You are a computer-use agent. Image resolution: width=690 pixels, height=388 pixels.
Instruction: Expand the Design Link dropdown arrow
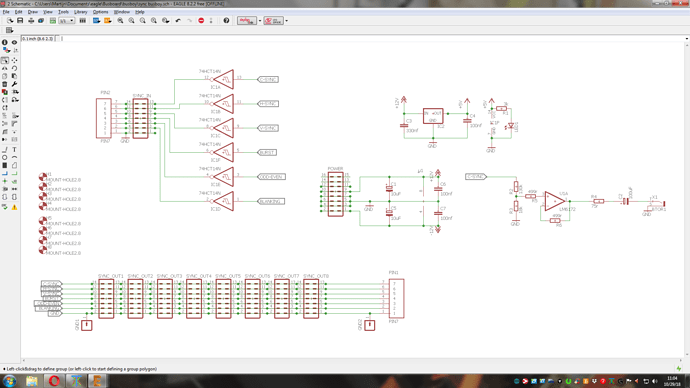(x=260, y=21)
